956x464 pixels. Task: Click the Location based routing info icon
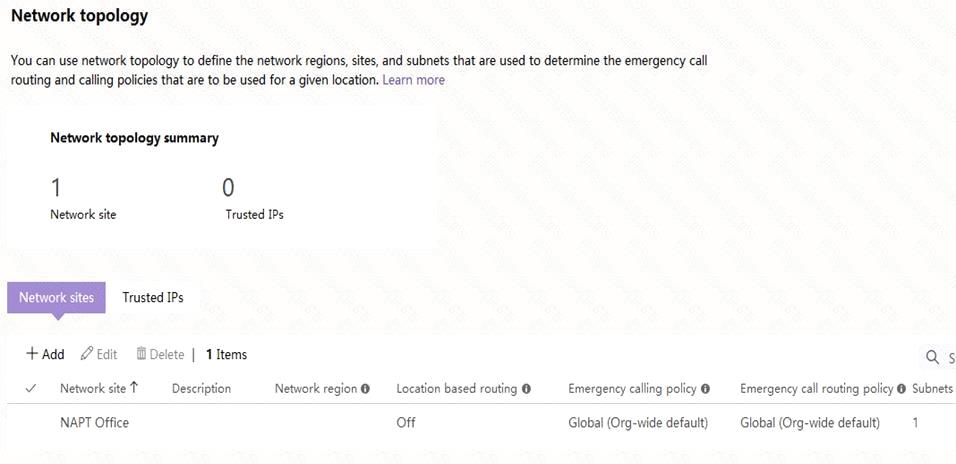[x=526, y=389]
